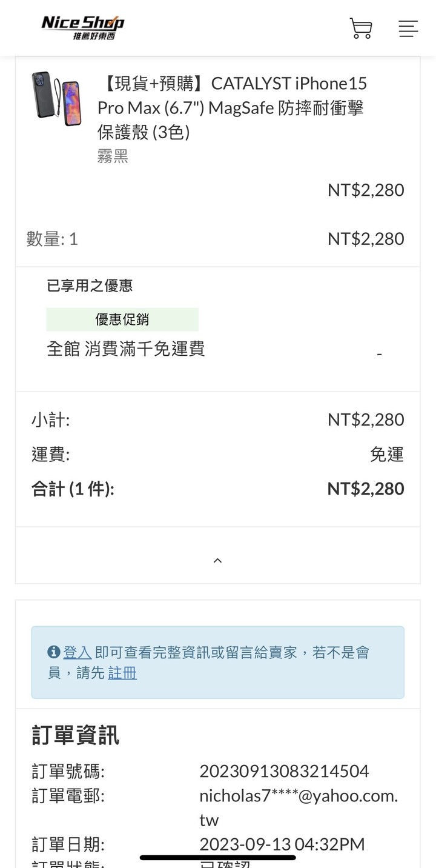Tap the 合計 total NT$2,280 amount
Viewport: 436px width, 868px height.
pos(366,489)
